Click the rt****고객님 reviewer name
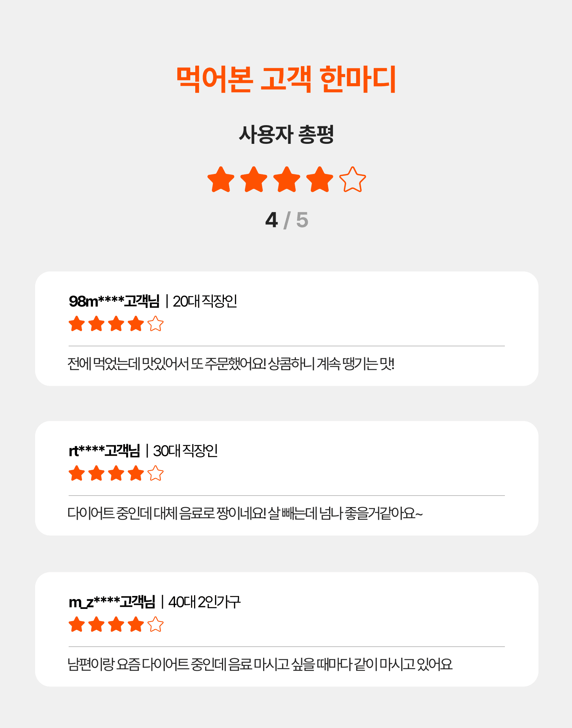The height and width of the screenshot is (728, 572). [104, 451]
